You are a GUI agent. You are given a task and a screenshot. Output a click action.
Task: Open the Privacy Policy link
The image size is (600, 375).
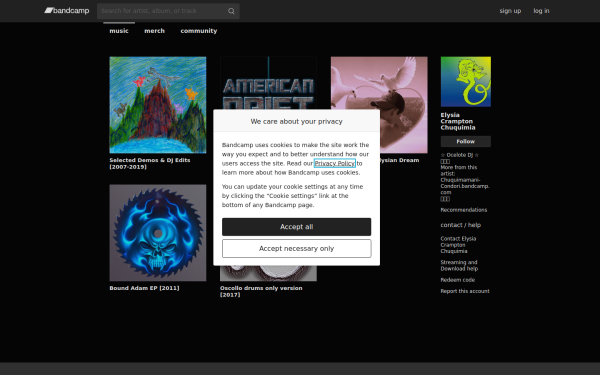335,163
